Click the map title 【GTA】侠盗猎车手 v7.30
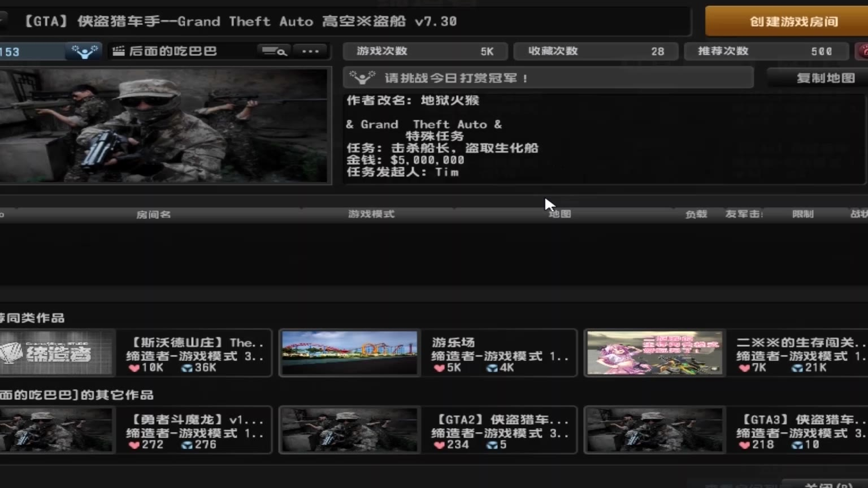The width and height of the screenshot is (868, 488). pos(240,21)
